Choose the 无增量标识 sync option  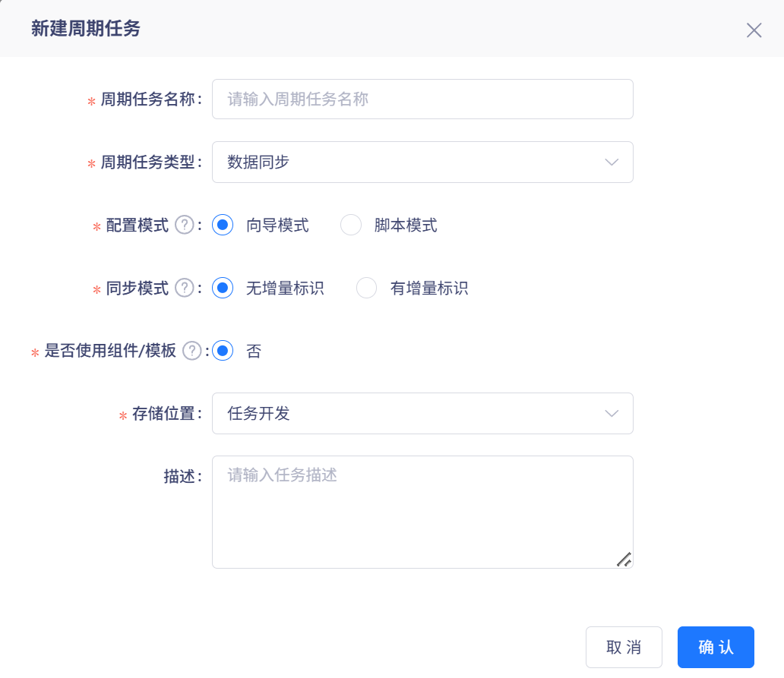pyautogui.click(x=223, y=289)
